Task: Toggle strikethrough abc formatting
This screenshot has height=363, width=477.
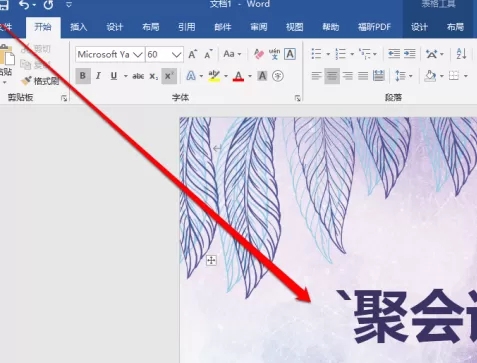Action: pyautogui.click(x=138, y=76)
